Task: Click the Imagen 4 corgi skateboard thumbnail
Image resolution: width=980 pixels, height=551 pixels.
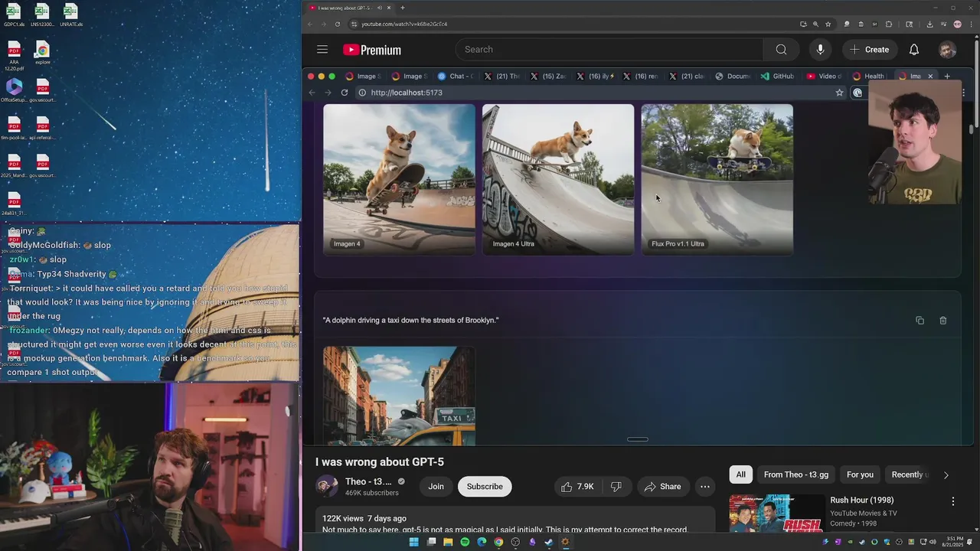Action: tap(399, 179)
